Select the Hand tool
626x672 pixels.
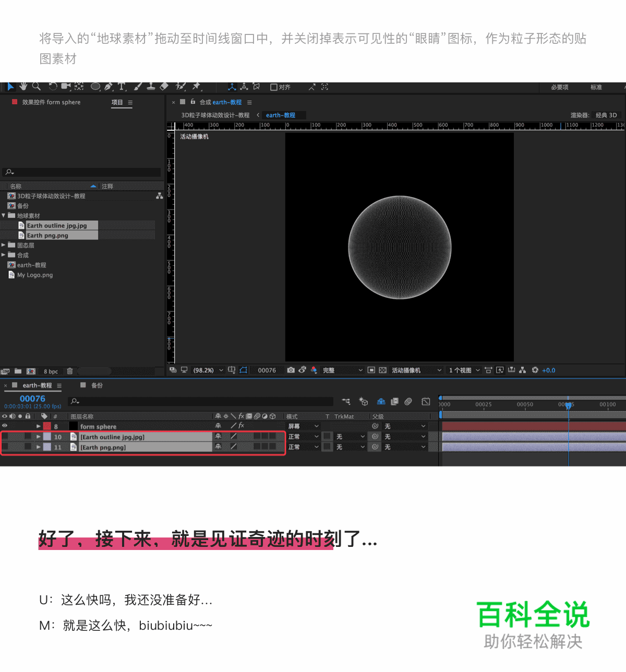pos(23,87)
